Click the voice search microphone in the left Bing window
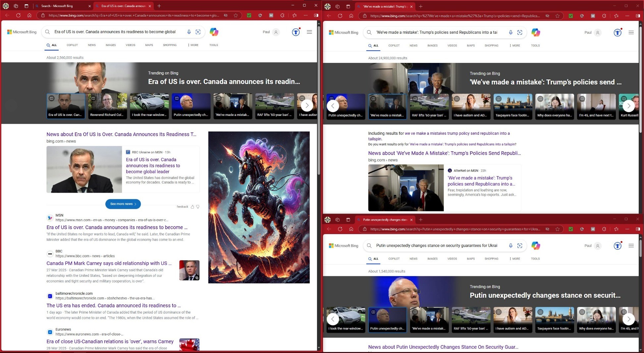The height and width of the screenshot is (353, 644). [x=189, y=32]
